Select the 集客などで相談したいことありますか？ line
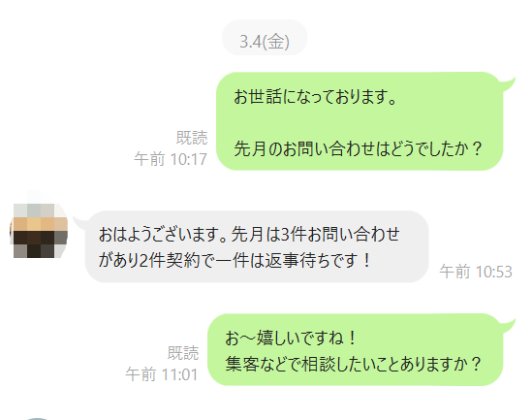The width and height of the screenshot is (532, 420). pyautogui.click(x=353, y=364)
